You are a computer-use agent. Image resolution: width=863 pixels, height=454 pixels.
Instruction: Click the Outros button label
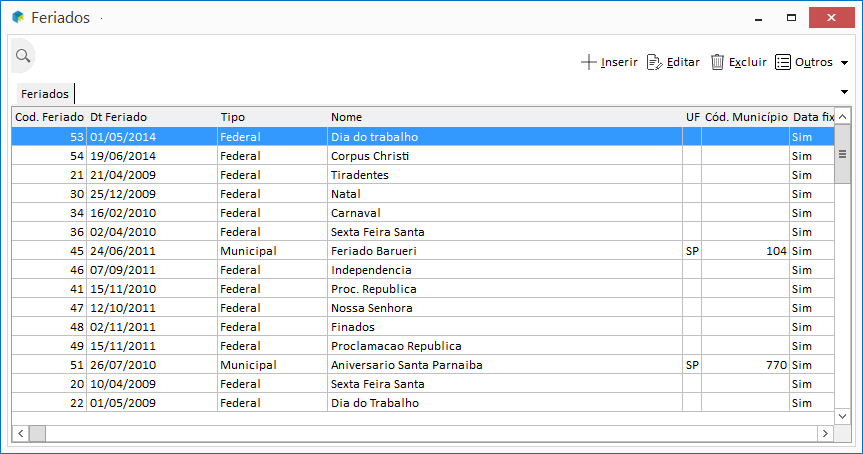click(x=813, y=62)
